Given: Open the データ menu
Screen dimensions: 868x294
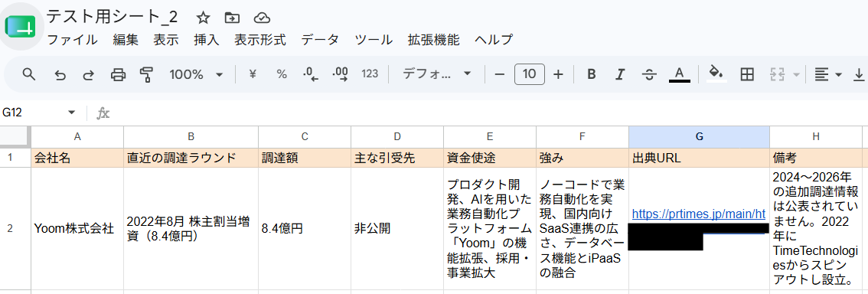Looking at the screenshot, I should [x=320, y=40].
